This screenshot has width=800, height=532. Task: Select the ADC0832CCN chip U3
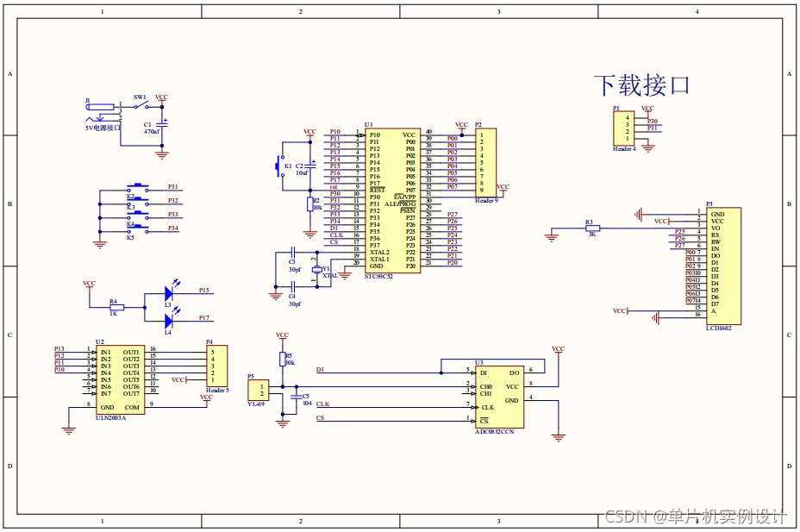click(x=499, y=397)
